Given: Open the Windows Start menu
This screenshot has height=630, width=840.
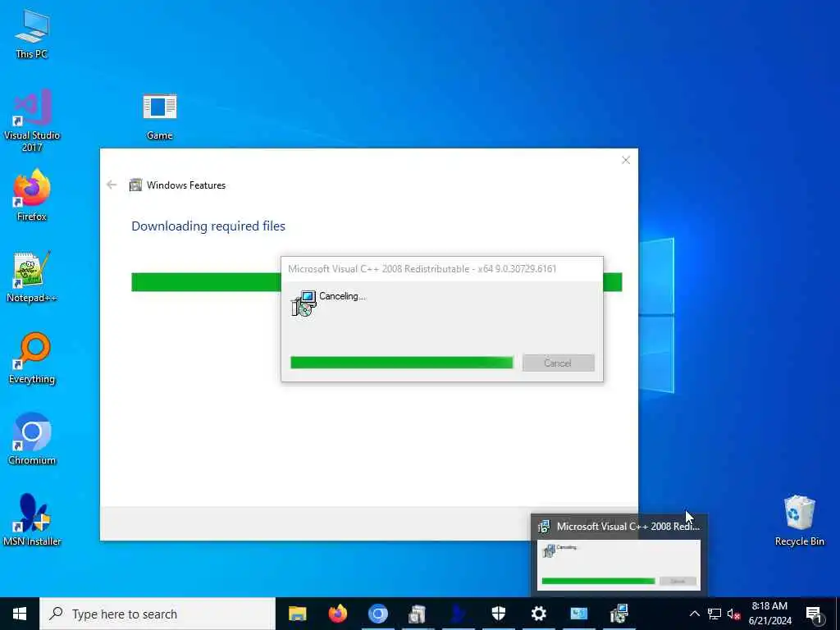Looking at the screenshot, I should click(x=20, y=614).
